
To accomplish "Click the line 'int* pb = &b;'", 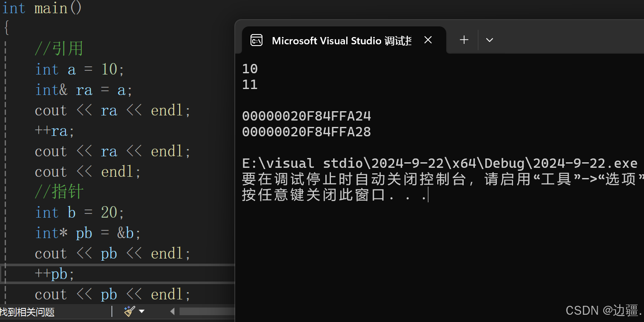I will 88,233.
